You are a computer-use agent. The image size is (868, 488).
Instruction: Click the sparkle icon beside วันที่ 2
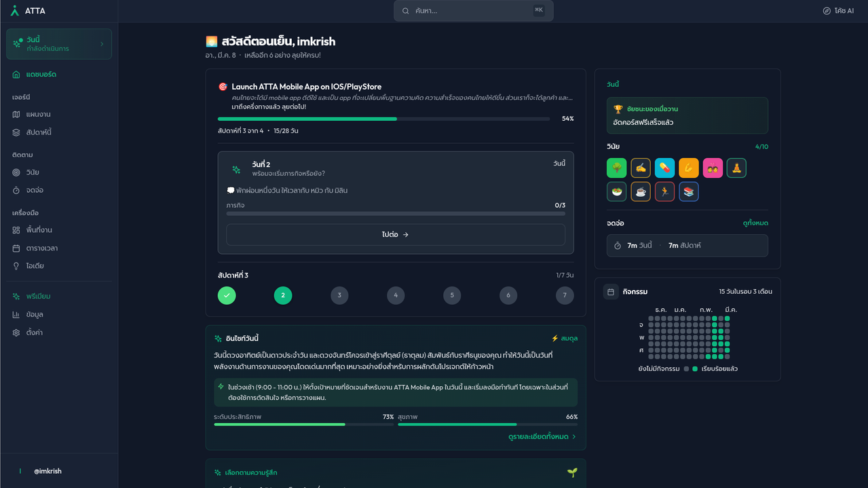pyautogui.click(x=236, y=170)
